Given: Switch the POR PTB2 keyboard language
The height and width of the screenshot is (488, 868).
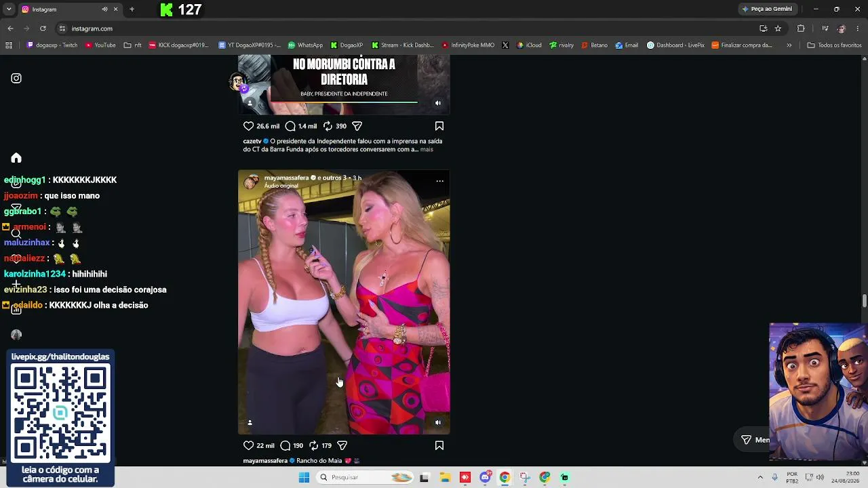Looking at the screenshot, I should (x=792, y=477).
